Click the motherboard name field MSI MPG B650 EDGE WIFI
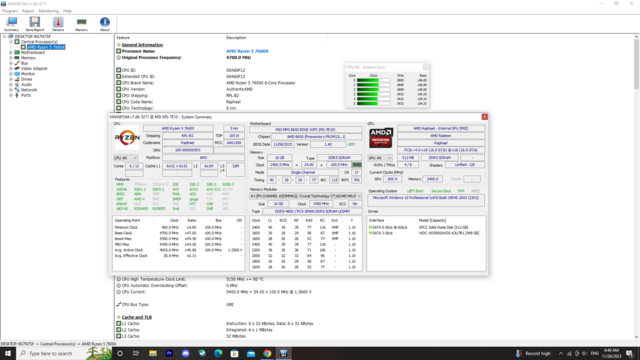Viewport: 640px width, 360px height. [x=305, y=130]
